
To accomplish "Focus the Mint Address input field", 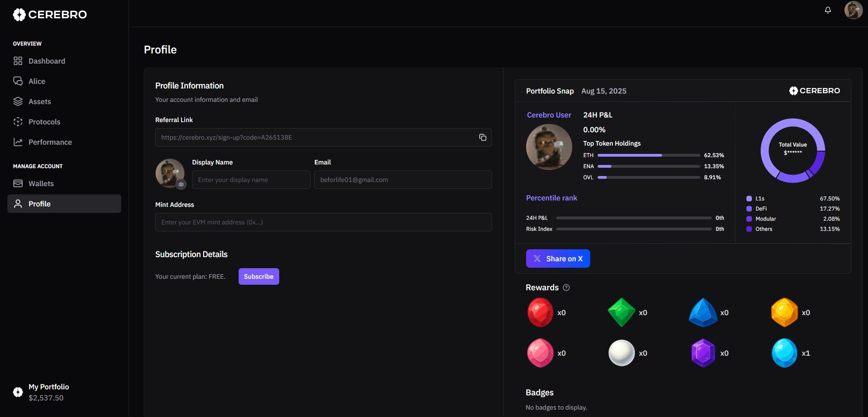I will [x=323, y=222].
